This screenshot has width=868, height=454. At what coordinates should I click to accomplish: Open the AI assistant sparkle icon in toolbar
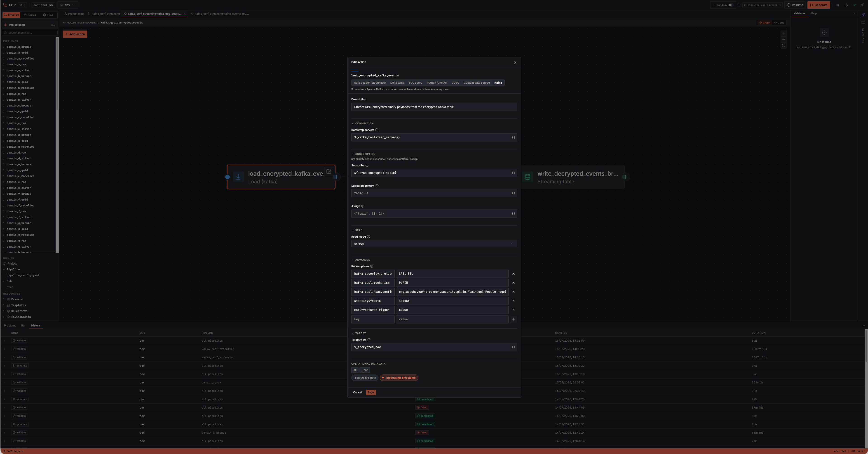862,5
